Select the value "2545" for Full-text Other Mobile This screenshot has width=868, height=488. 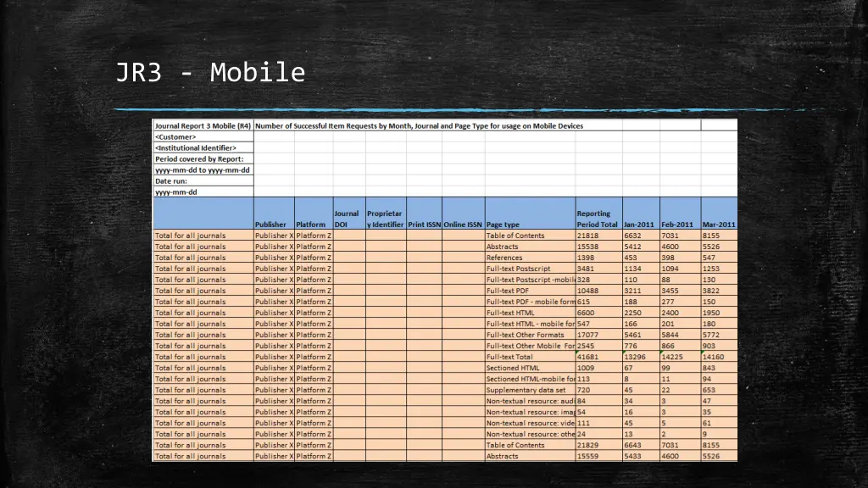click(x=598, y=346)
